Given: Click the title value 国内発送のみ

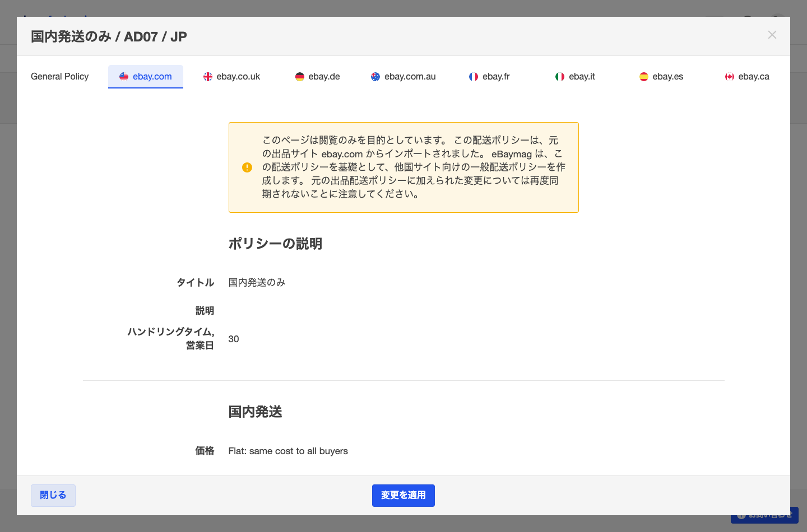Looking at the screenshot, I should click(x=257, y=282).
